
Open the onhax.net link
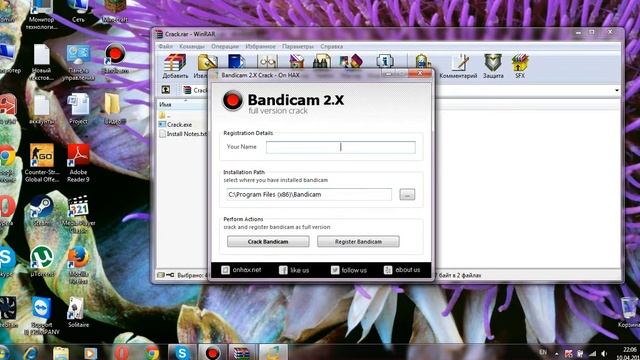point(241,270)
